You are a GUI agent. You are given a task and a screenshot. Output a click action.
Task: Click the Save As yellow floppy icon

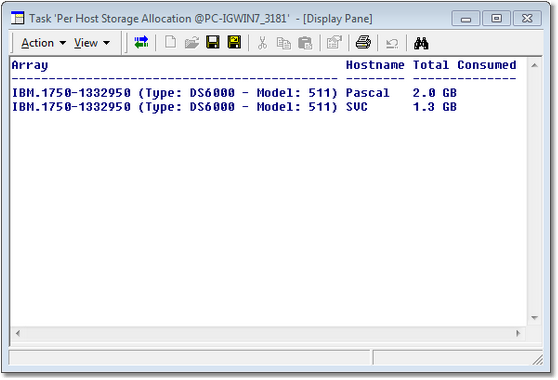[234, 43]
